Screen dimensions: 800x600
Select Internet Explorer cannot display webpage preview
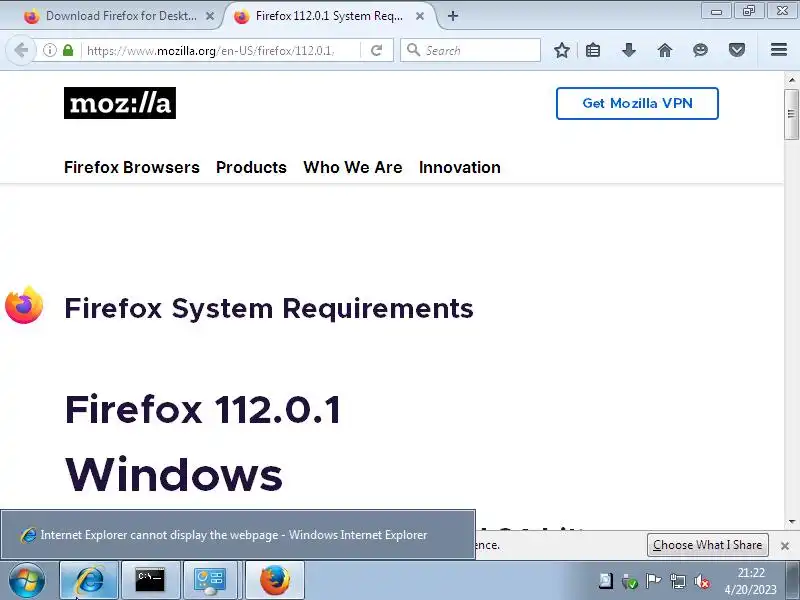(238, 534)
